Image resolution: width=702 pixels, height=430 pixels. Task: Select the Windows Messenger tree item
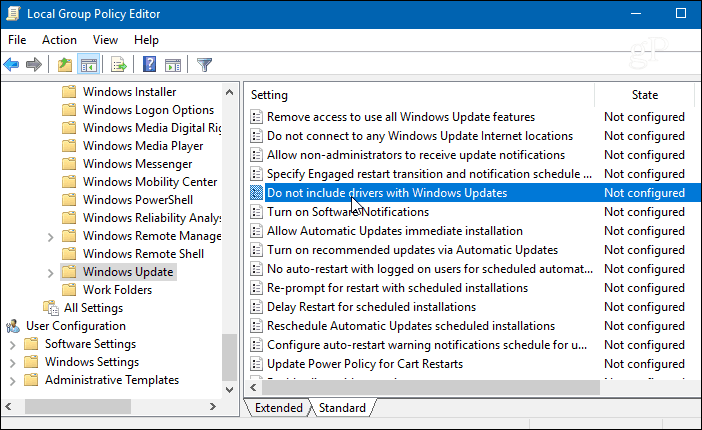coord(137,164)
